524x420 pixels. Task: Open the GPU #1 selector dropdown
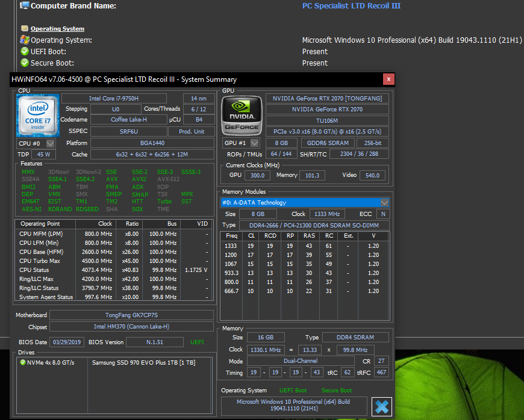pos(255,143)
